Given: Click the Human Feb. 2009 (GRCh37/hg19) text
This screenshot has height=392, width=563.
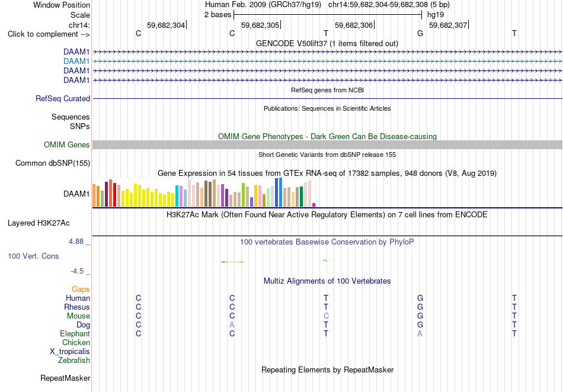Looking at the screenshot, I should 264,5.
